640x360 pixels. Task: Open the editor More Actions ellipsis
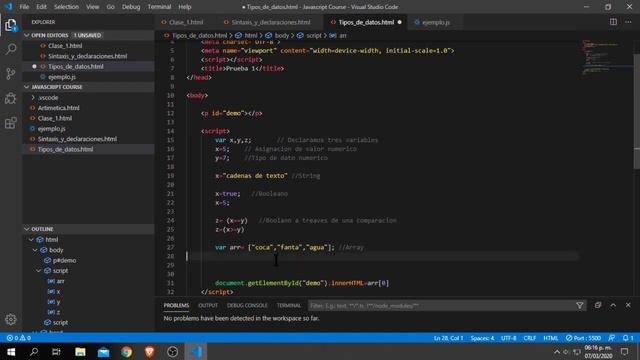point(628,22)
